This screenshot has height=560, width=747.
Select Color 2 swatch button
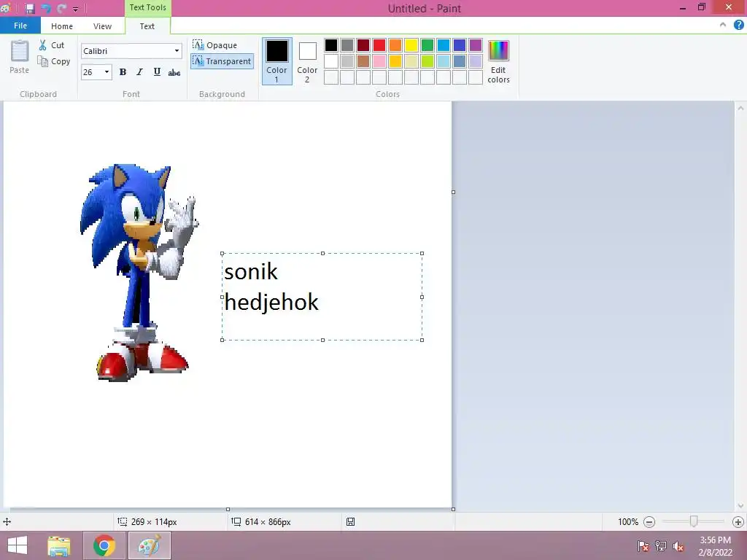307,61
